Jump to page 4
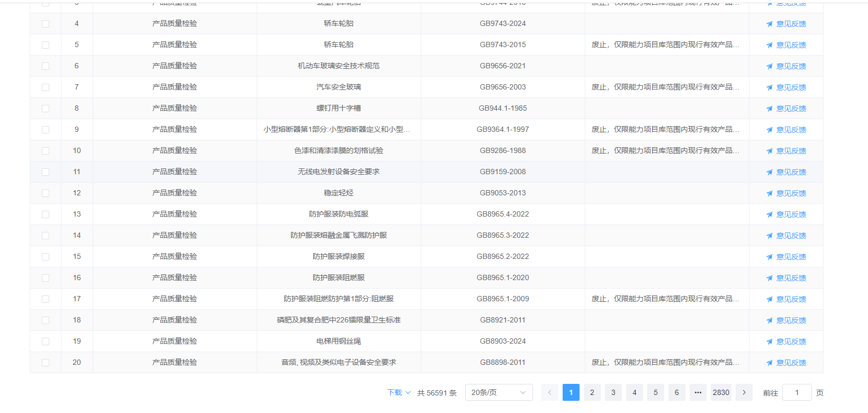 (x=635, y=392)
